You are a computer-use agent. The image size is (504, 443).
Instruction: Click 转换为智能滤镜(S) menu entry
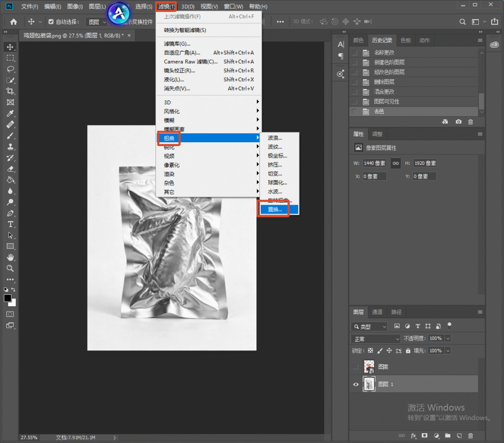coord(209,30)
